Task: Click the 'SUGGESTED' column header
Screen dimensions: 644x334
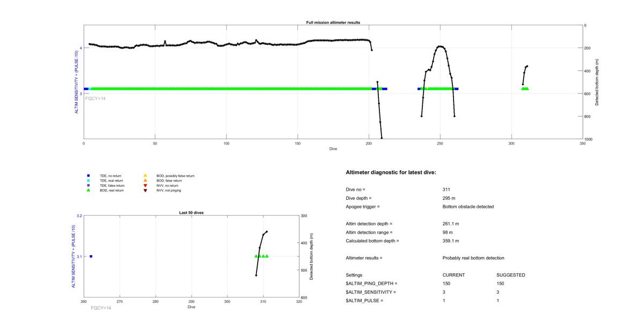Action: 511,275
